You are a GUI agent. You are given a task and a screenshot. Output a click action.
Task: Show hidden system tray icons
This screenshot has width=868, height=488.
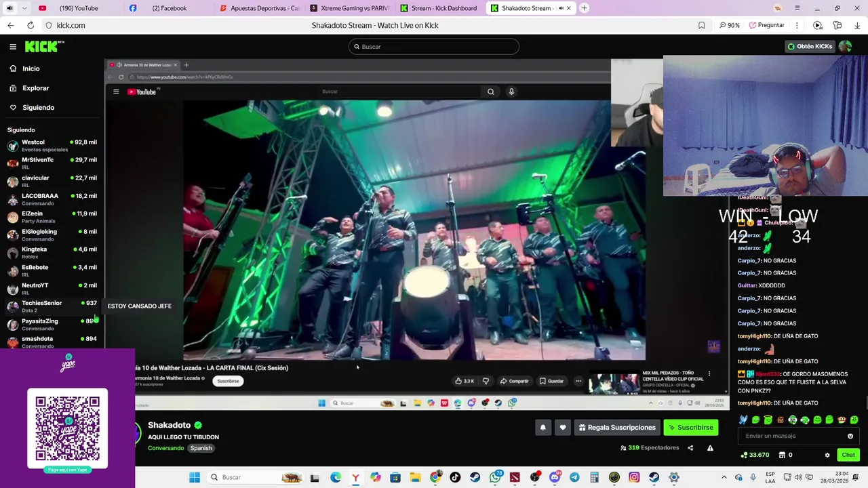click(x=723, y=477)
